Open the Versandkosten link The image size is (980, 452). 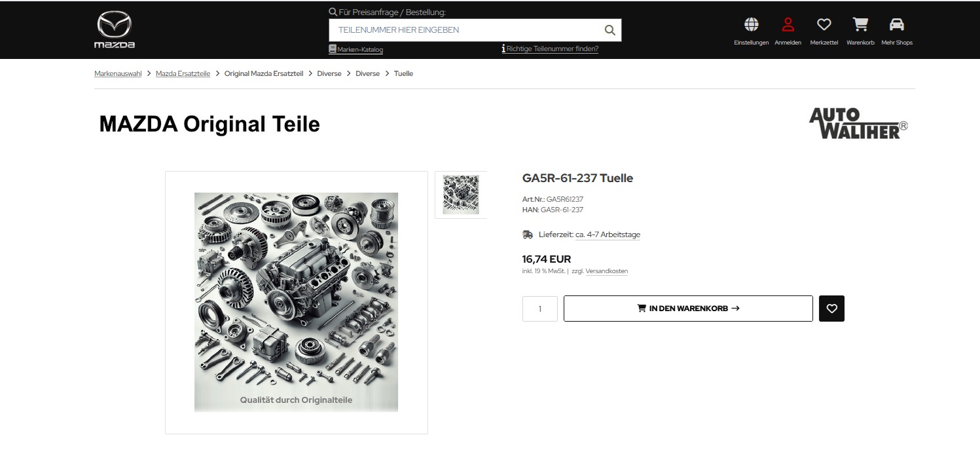[x=607, y=271]
